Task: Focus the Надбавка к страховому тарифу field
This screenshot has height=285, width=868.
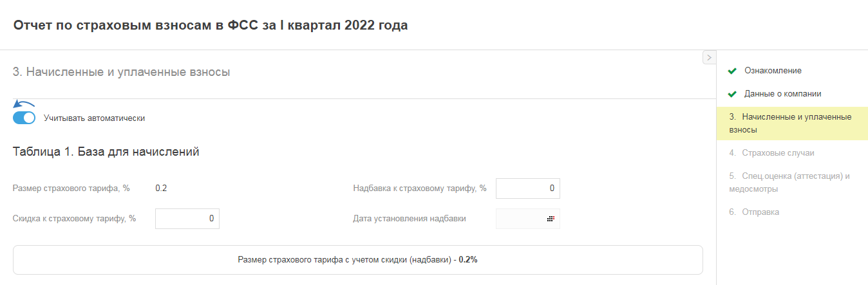Action: 527,188
